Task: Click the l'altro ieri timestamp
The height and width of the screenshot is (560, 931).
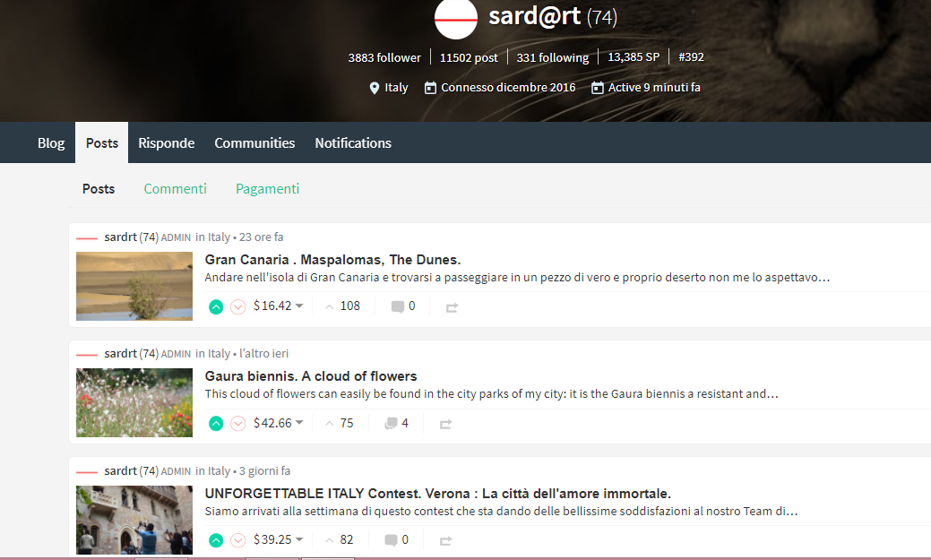Action: [263, 353]
